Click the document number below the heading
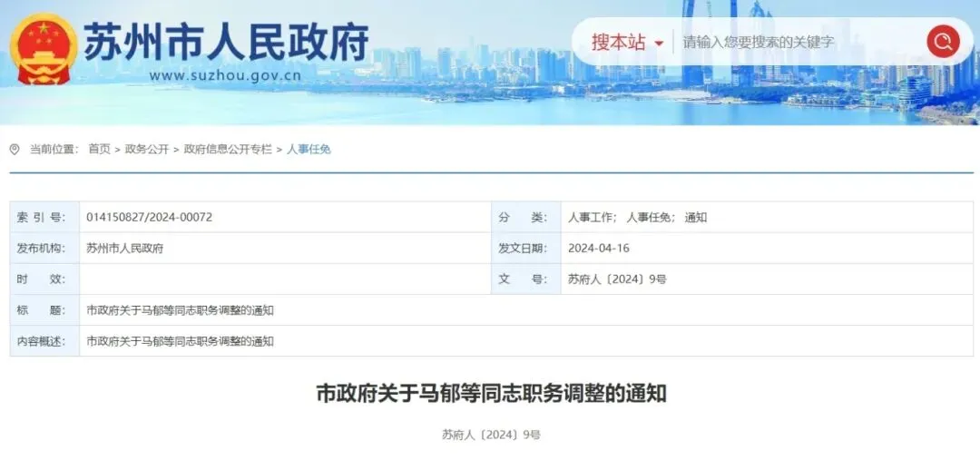Image resolution: width=980 pixels, height=460 pixels. pyautogui.click(x=491, y=435)
